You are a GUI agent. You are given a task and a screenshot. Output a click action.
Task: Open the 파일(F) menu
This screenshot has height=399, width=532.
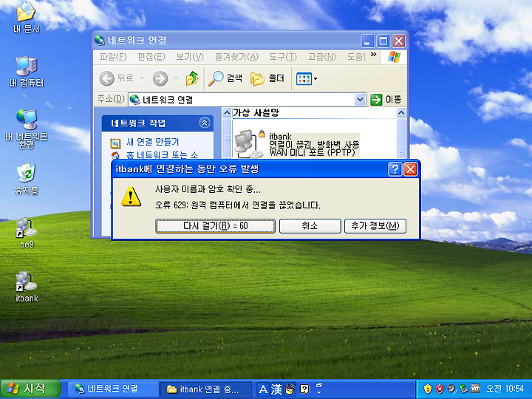(x=113, y=57)
